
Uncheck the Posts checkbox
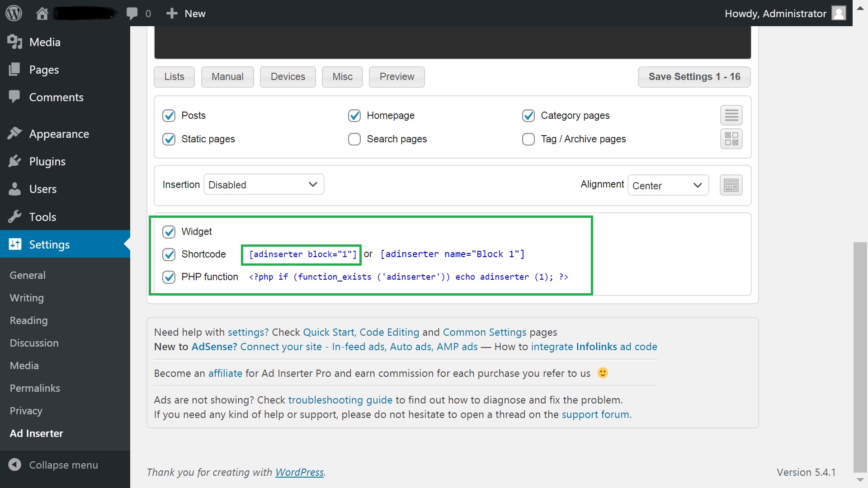(x=169, y=116)
